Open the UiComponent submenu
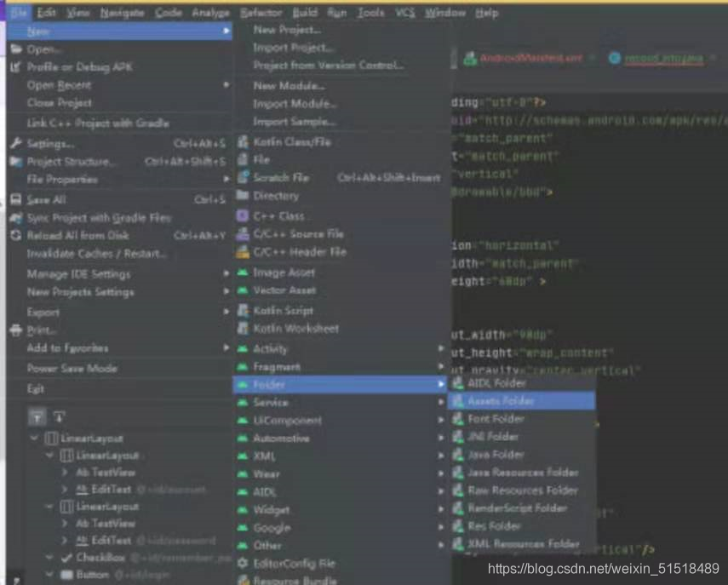This screenshot has width=728, height=585. point(341,420)
